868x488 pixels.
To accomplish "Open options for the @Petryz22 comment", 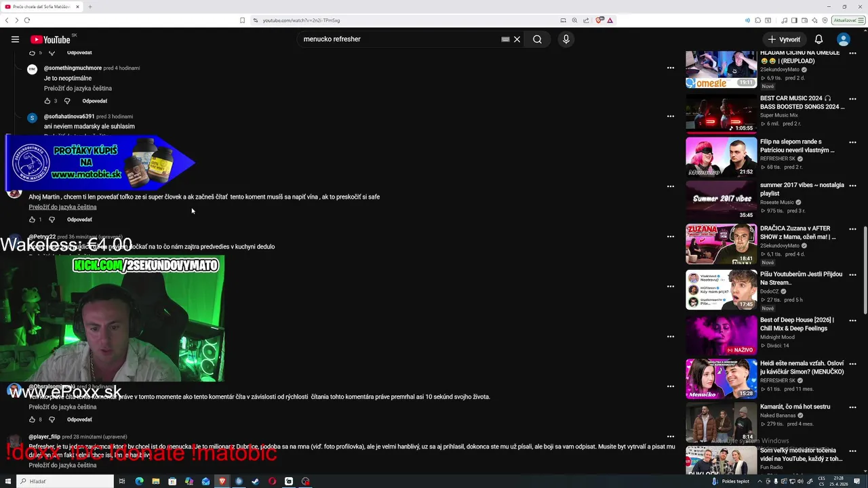I will (670, 237).
